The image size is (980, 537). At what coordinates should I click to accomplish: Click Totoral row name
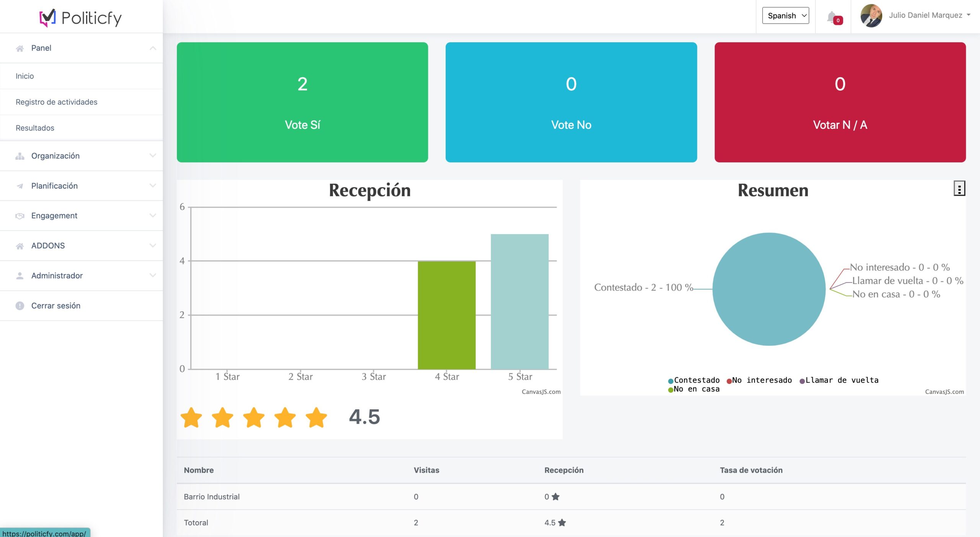point(196,522)
